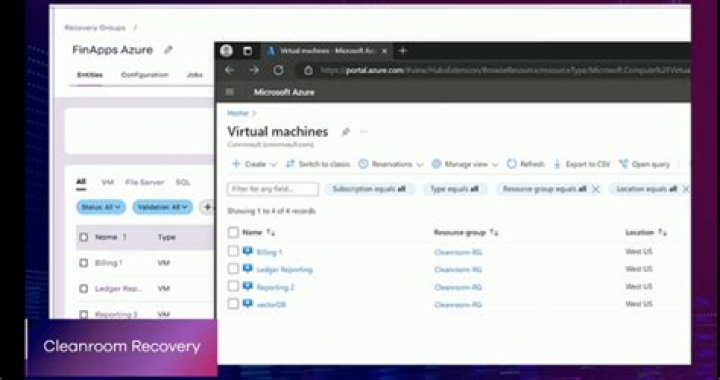Click the Microsoft Azure portal title

point(284,92)
